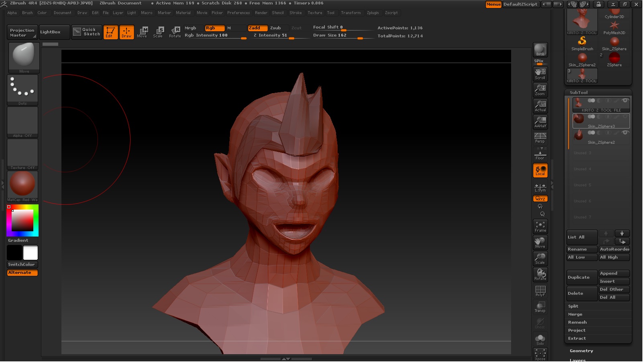Open the MatCap Red Wax material selector
The width and height of the screenshot is (644, 363).
[23, 187]
